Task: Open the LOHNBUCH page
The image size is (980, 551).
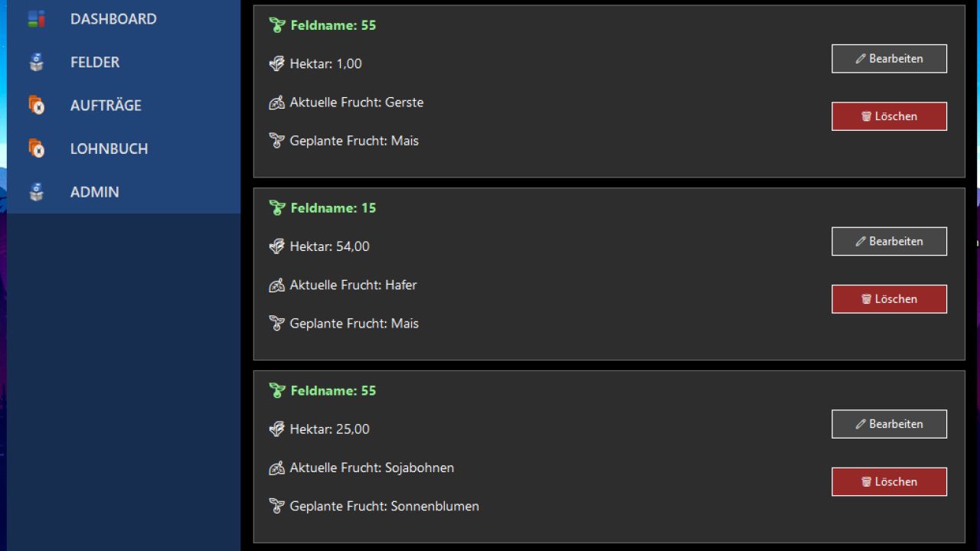Action: coord(109,148)
